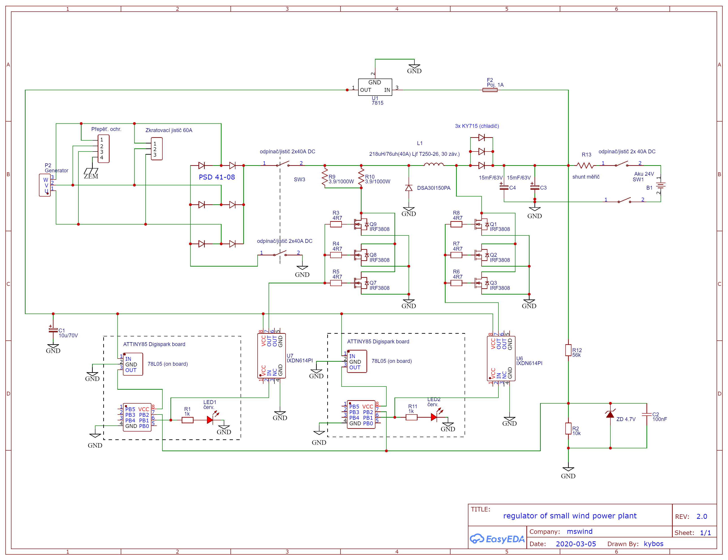
Task: Select capacitor C4 symbol
Action: pyautogui.click(x=504, y=188)
